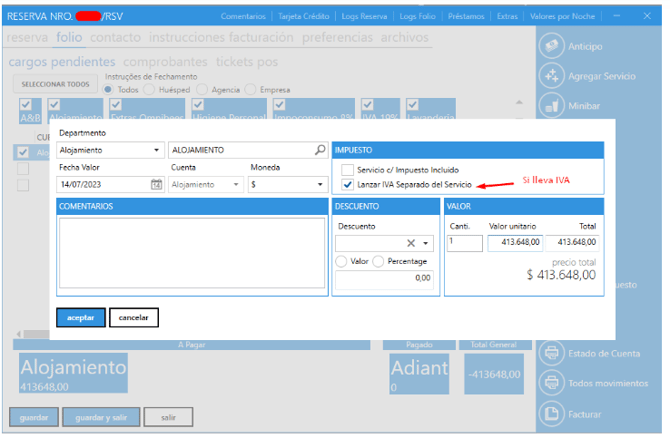670x438 pixels.
Task: Click the Anticipo icon in sidebar
Action: coord(552,45)
